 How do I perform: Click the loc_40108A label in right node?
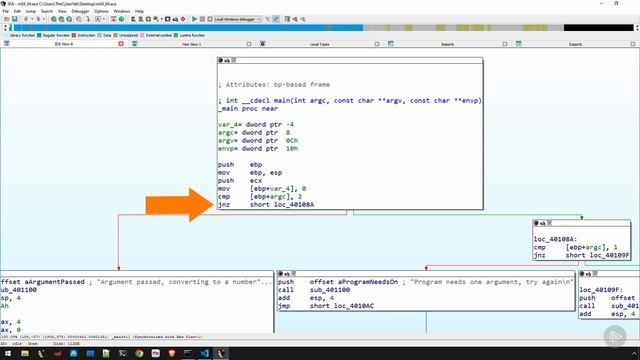click(555, 239)
